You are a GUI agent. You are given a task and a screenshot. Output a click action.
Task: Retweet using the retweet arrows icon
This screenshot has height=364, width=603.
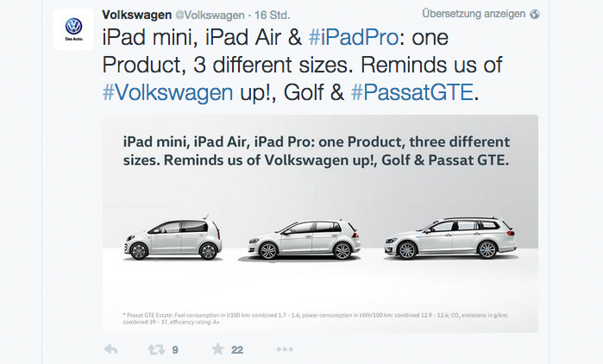(x=156, y=349)
